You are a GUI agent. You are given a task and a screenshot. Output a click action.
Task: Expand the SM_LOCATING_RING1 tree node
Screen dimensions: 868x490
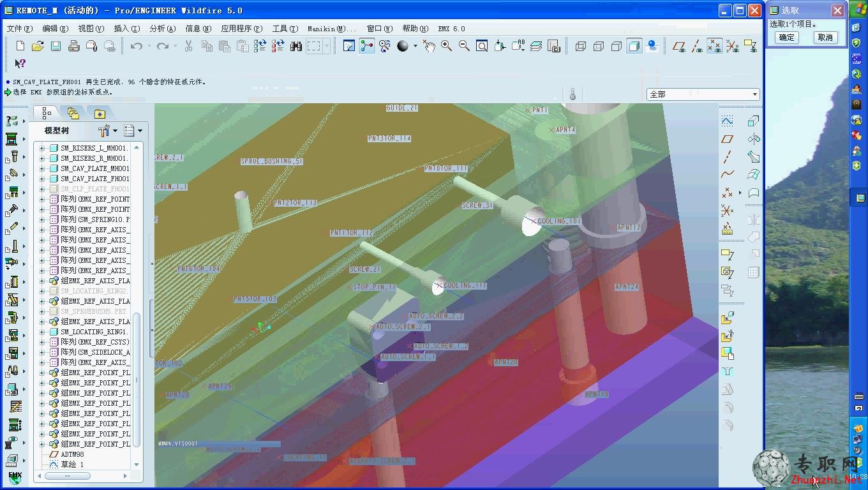pyautogui.click(x=42, y=332)
